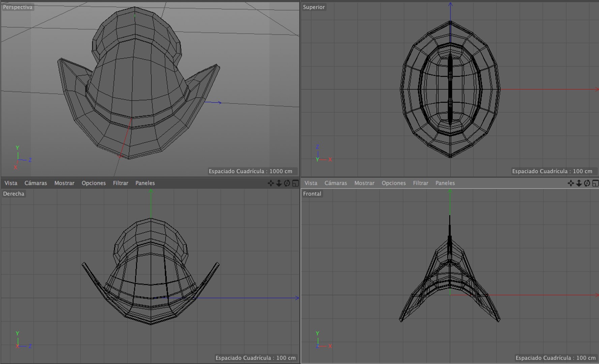
Task: Click the zoom camera icon in the Derecha viewport
Action: (279, 183)
